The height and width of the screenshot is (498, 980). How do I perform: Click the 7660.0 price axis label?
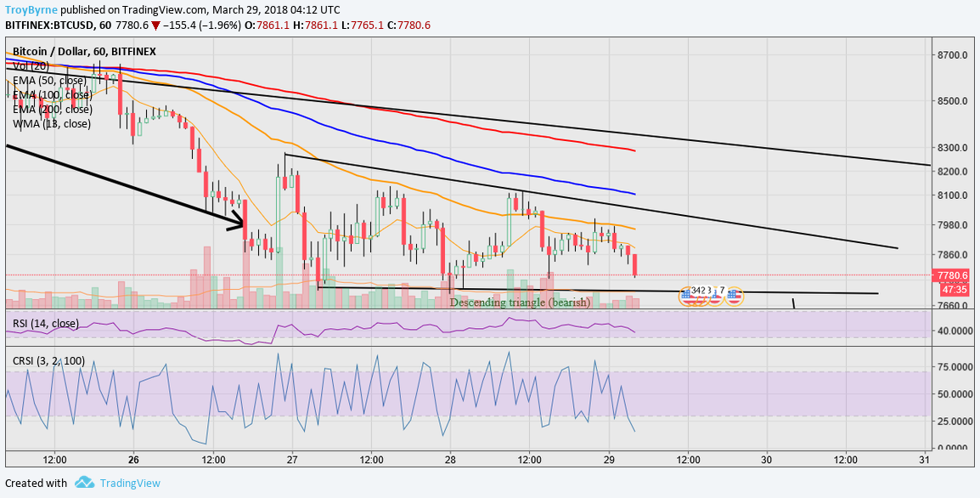pyautogui.click(x=951, y=305)
